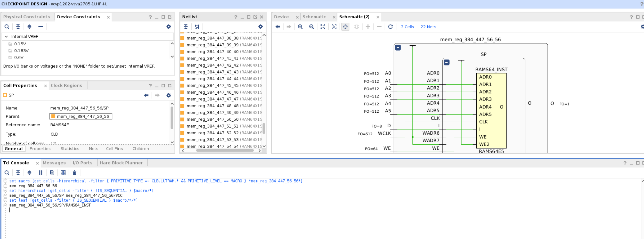Clear the Tcl Console with trash icon
The width and height of the screenshot is (644, 239).
[75, 173]
